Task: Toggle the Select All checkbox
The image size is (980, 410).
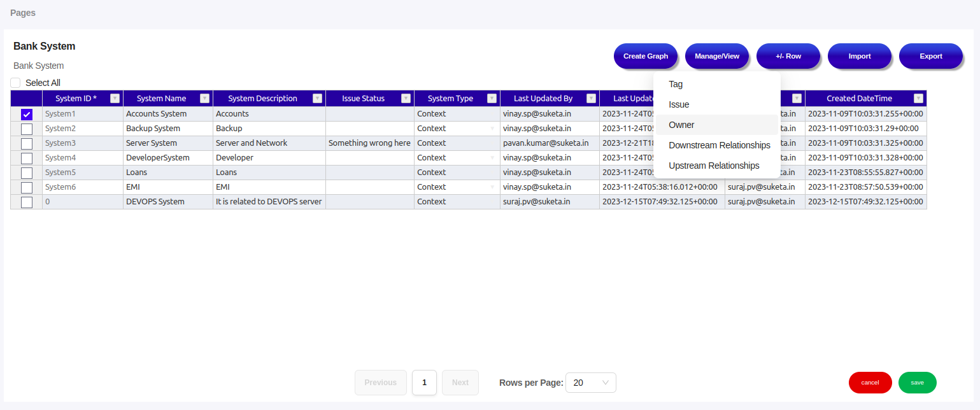Action: 16,83
